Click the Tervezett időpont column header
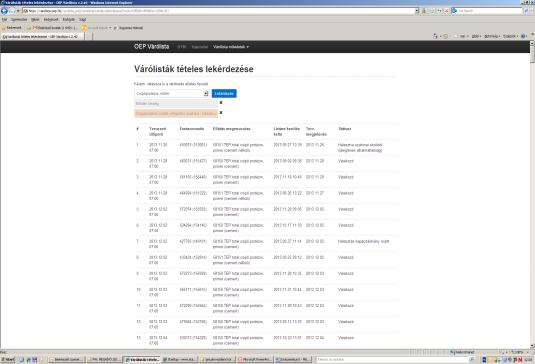The image size is (535, 364). 158,131
